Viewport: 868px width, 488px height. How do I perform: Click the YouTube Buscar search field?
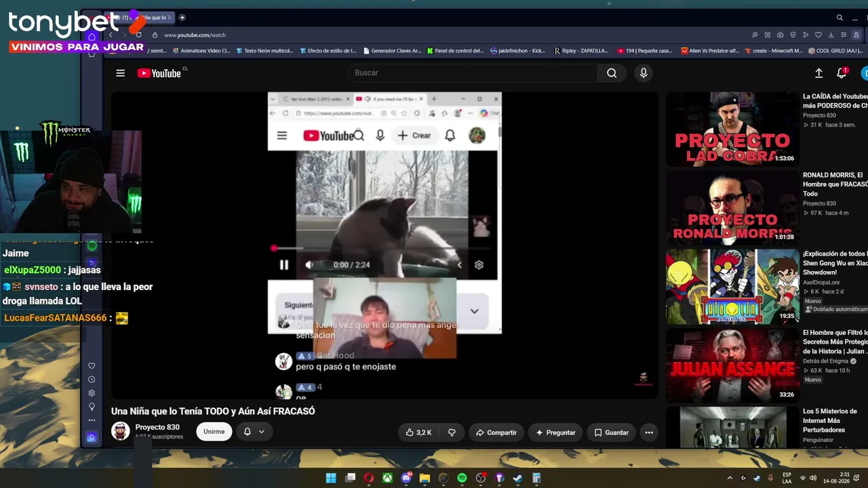pos(473,73)
